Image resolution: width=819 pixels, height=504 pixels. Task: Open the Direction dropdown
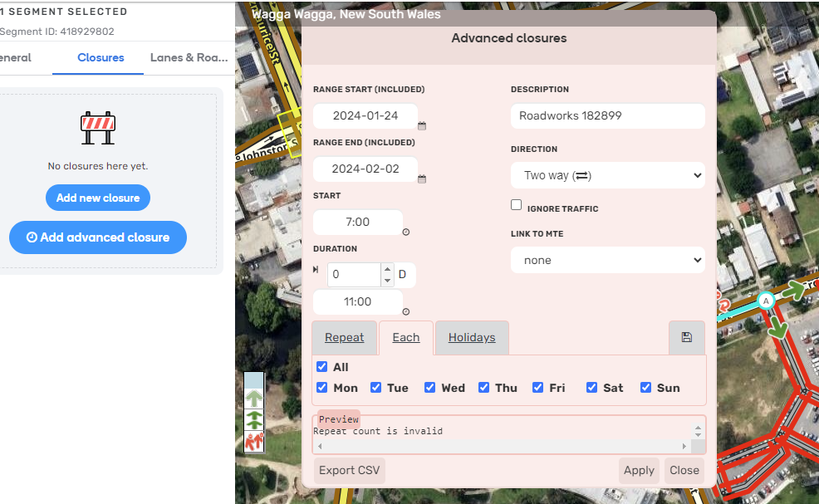608,175
